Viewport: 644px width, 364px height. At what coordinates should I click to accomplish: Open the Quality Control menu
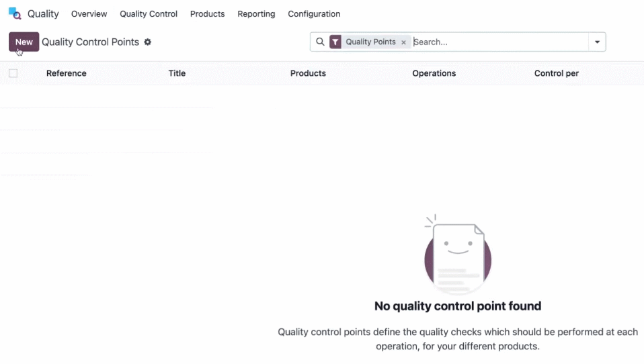tap(149, 14)
